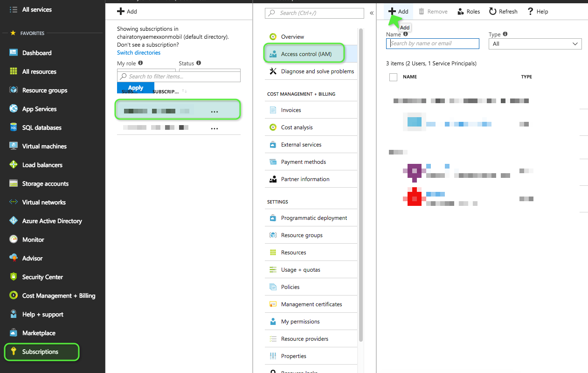Click Marketplace bag icon
Viewport: 588px width, 373px height.
[14, 333]
